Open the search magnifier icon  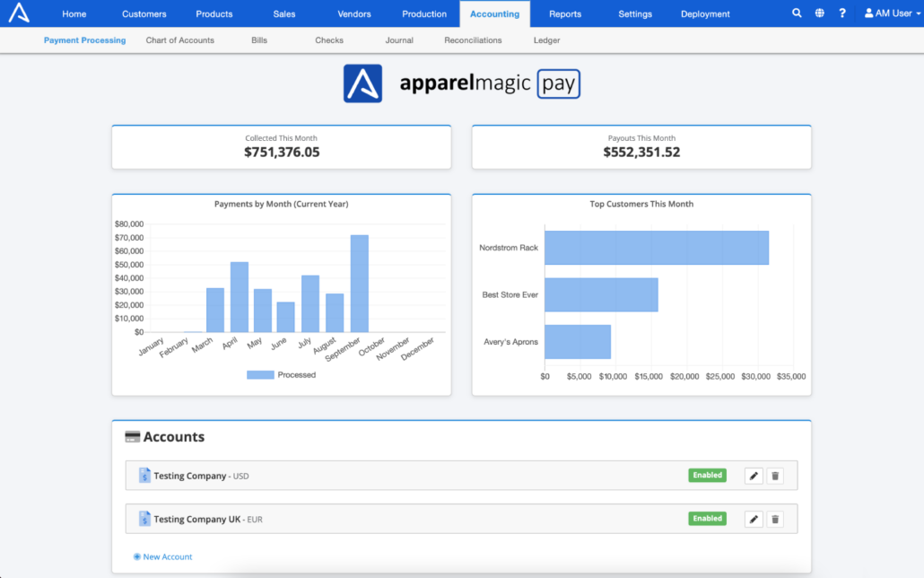[798, 13]
